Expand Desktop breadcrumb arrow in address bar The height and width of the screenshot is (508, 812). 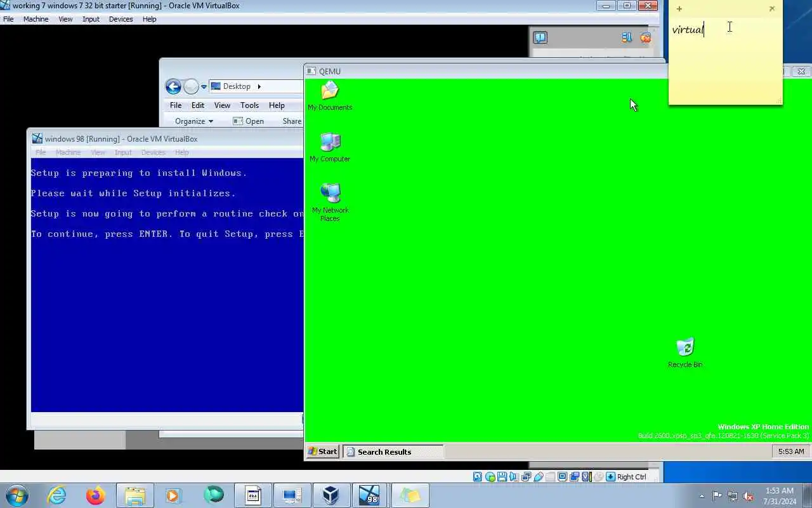pos(259,86)
